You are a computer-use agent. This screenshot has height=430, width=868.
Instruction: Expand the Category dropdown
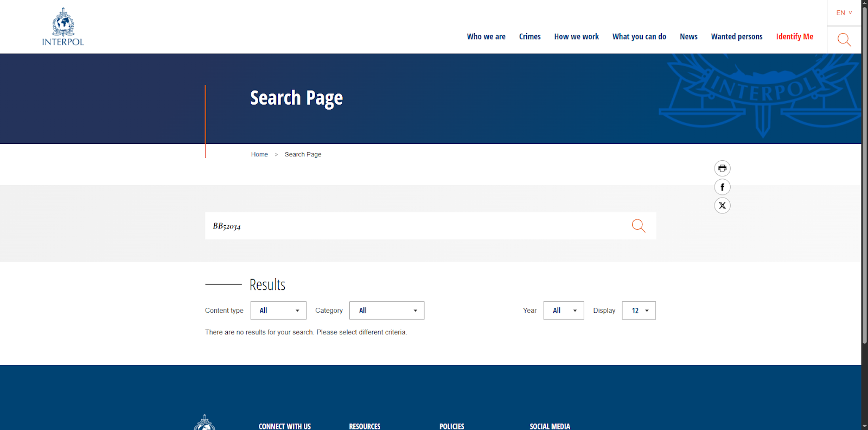(387, 311)
